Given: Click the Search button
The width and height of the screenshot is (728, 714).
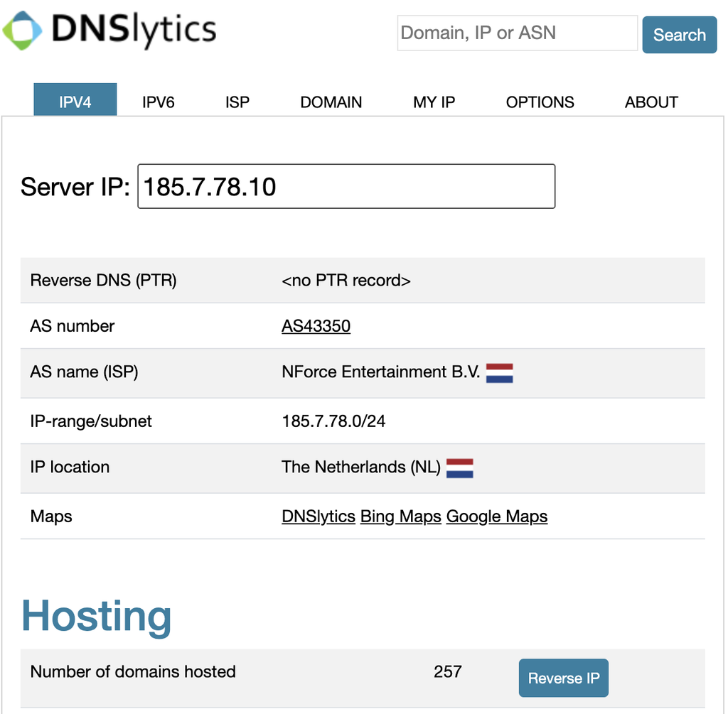Looking at the screenshot, I should 679,35.
